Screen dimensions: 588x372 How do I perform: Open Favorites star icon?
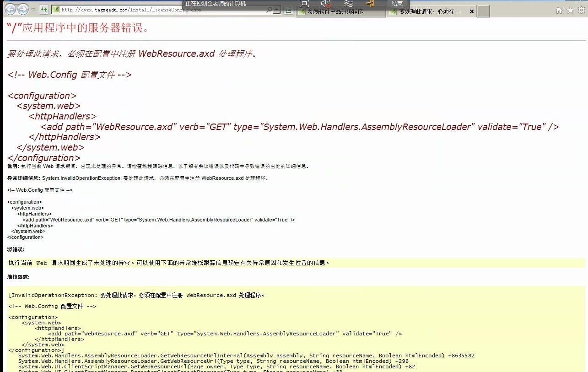pos(570,10)
